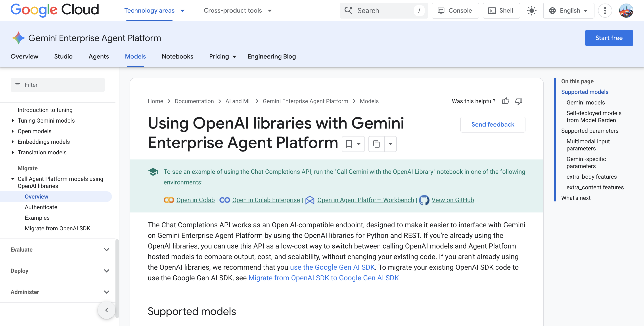Click the orange Colab CO icon
This screenshot has width=644, height=326.
[x=169, y=200]
